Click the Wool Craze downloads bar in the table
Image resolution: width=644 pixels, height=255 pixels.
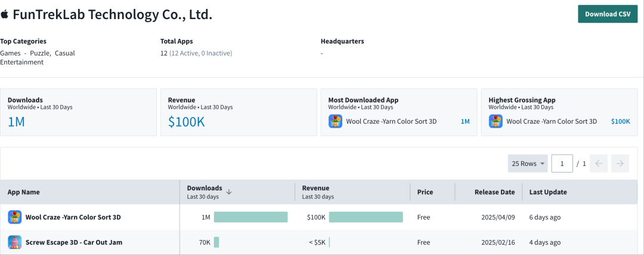coord(250,217)
